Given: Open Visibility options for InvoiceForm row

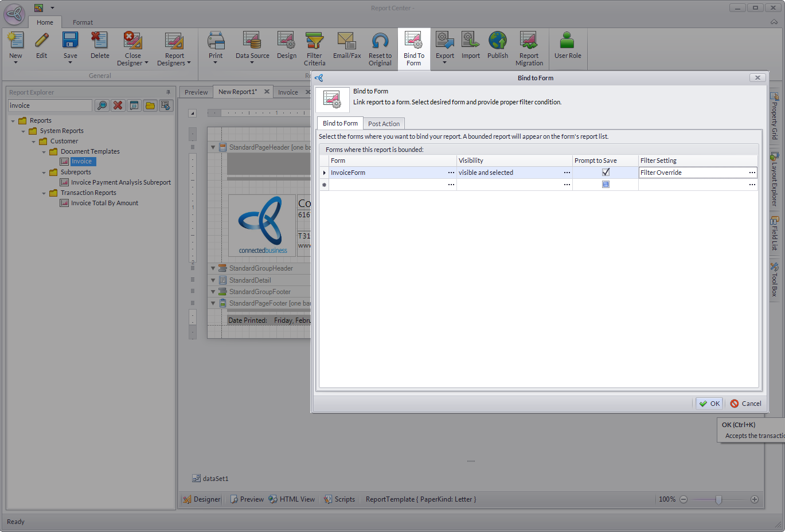Looking at the screenshot, I should [567, 173].
